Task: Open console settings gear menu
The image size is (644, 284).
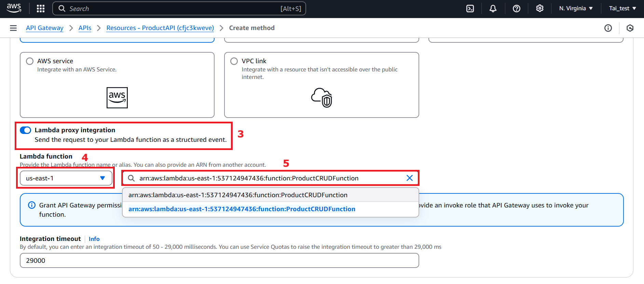Action: click(540, 9)
